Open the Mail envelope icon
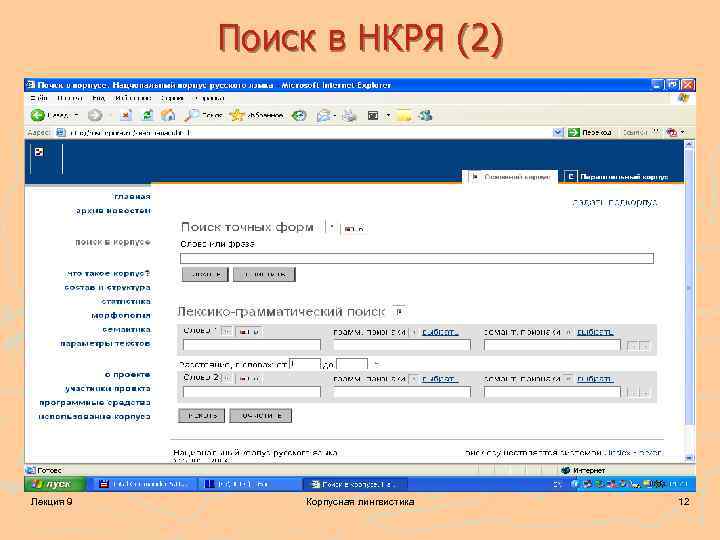Screen dimensions: 720x540 323,116
